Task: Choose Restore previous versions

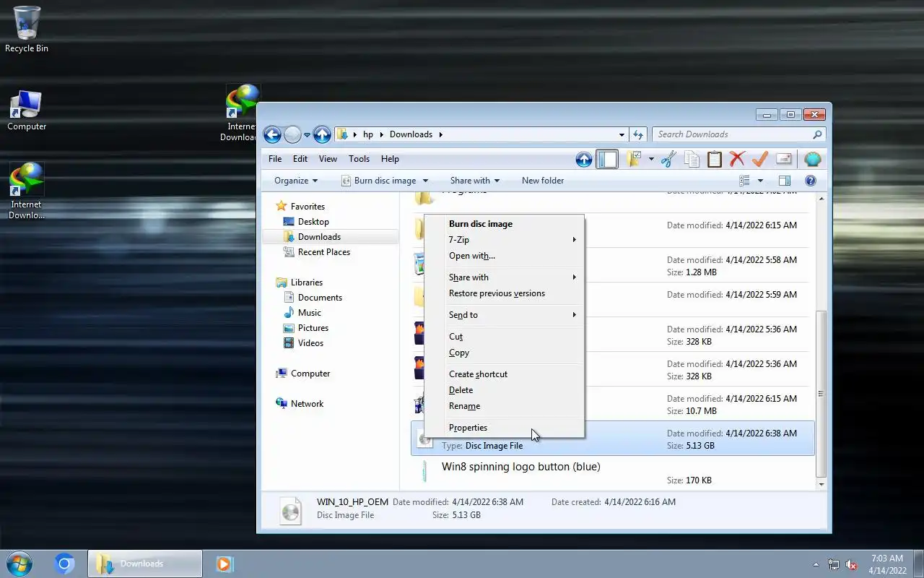Action: tap(504, 293)
